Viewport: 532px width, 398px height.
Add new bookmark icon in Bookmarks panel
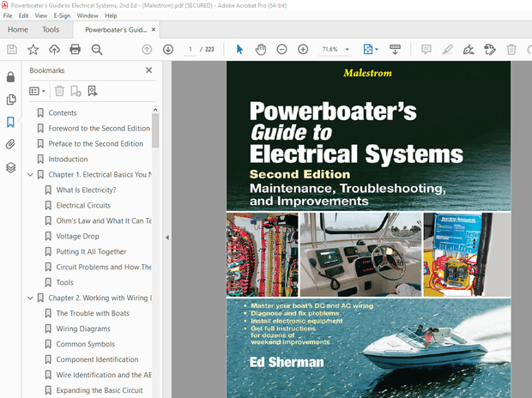point(76,91)
